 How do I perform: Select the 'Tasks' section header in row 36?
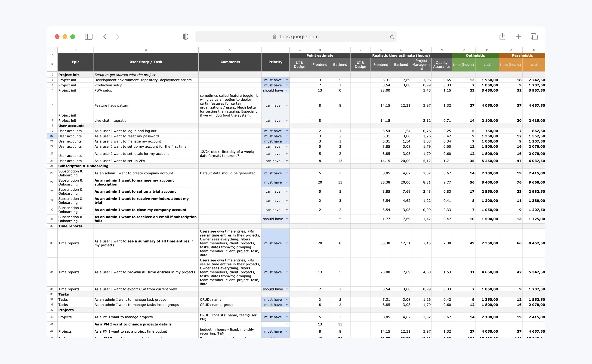pos(75,294)
